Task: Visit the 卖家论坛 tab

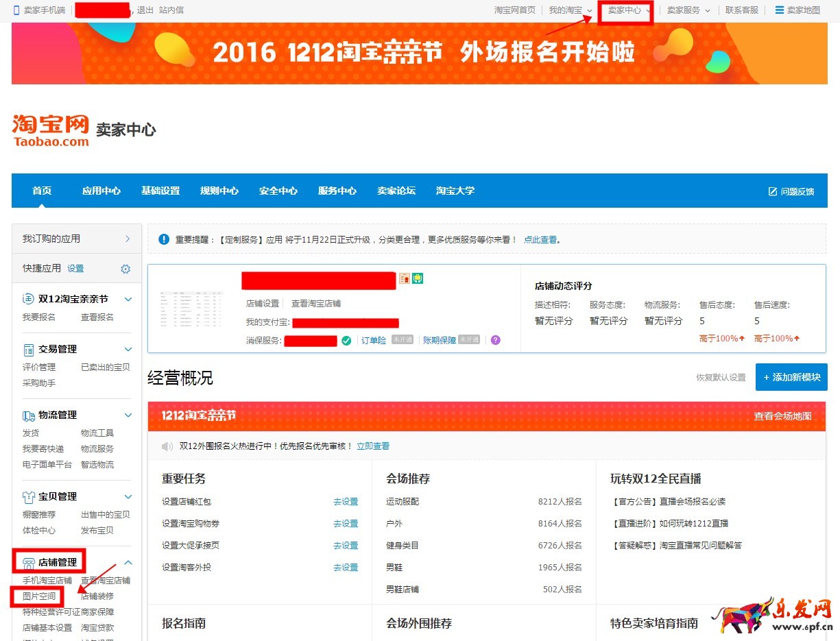Action: (396, 191)
